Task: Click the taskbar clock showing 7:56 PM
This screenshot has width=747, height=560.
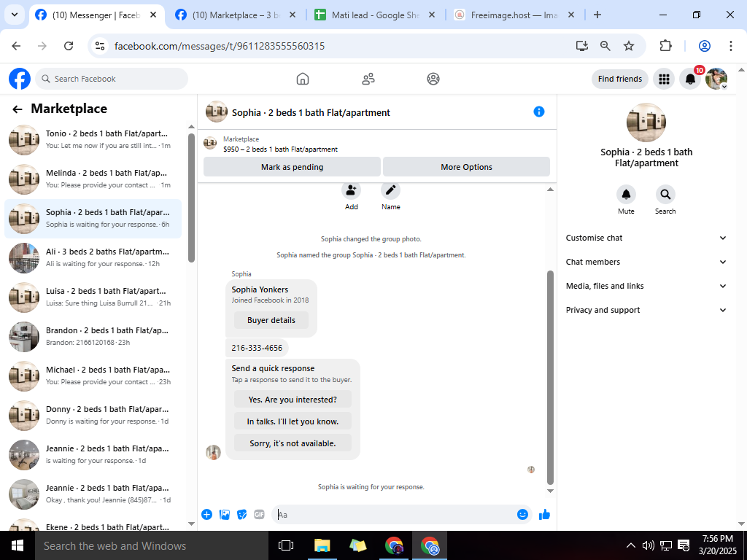Action: (x=718, y=545)
